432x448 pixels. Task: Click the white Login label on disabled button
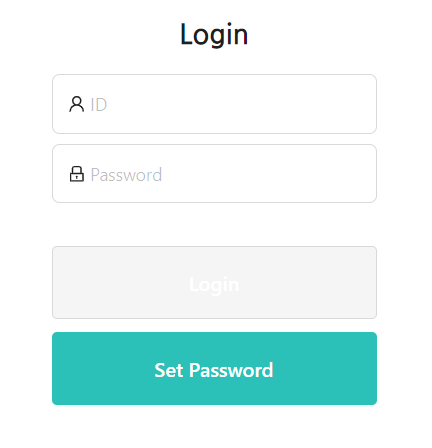[214, 285]
